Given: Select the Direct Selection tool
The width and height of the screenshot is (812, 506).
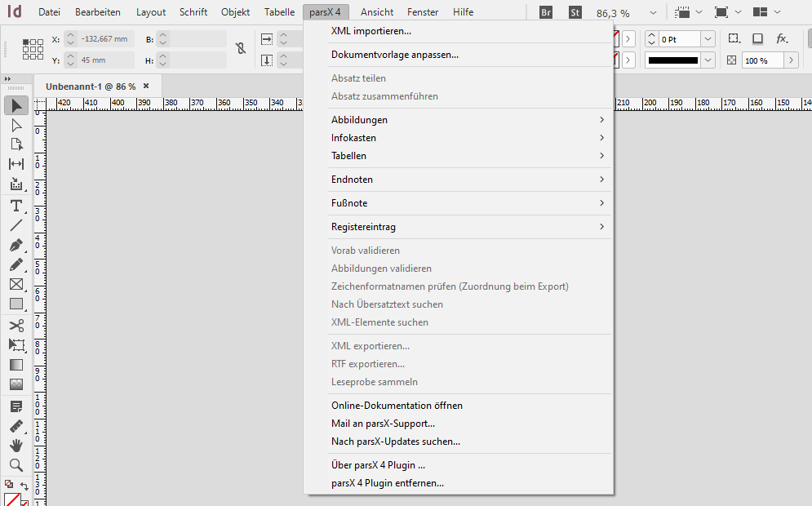Looking at the screenshot, I should (16, 126).
